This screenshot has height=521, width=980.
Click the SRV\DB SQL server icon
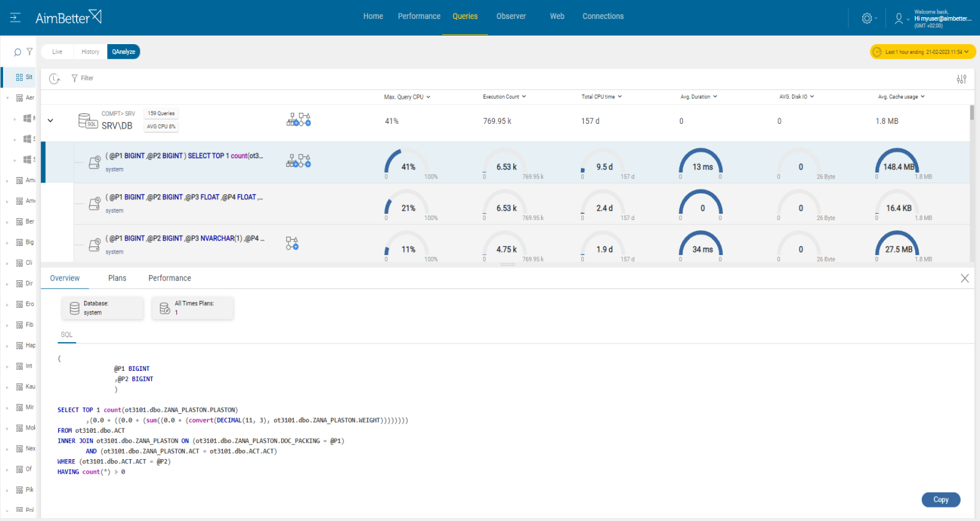(88, 121)
